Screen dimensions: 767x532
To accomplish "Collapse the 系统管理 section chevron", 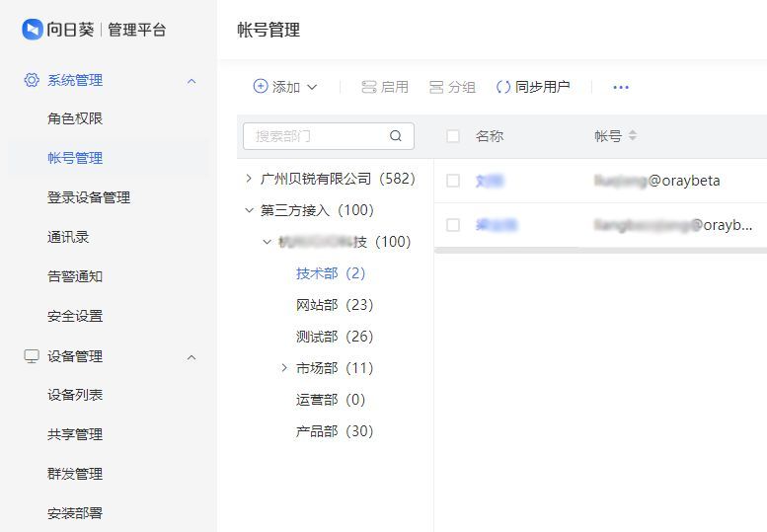I will pos(192,81).
